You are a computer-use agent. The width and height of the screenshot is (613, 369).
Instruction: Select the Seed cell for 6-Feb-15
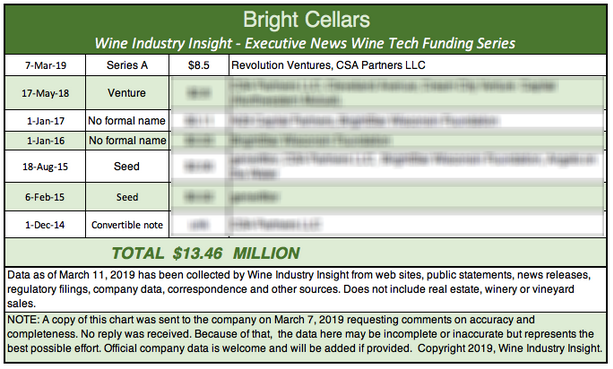pos(127,197)
